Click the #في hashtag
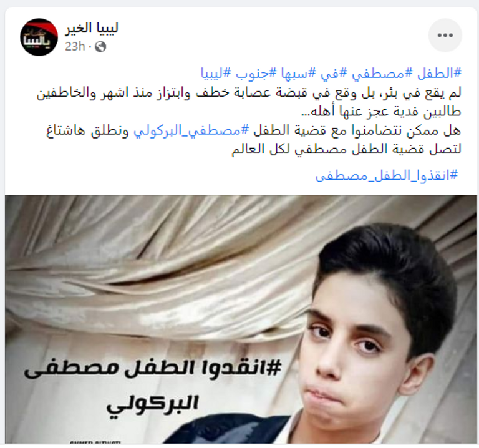The width and height of the screenshot is (479, 448). click(x=334, y=74)
